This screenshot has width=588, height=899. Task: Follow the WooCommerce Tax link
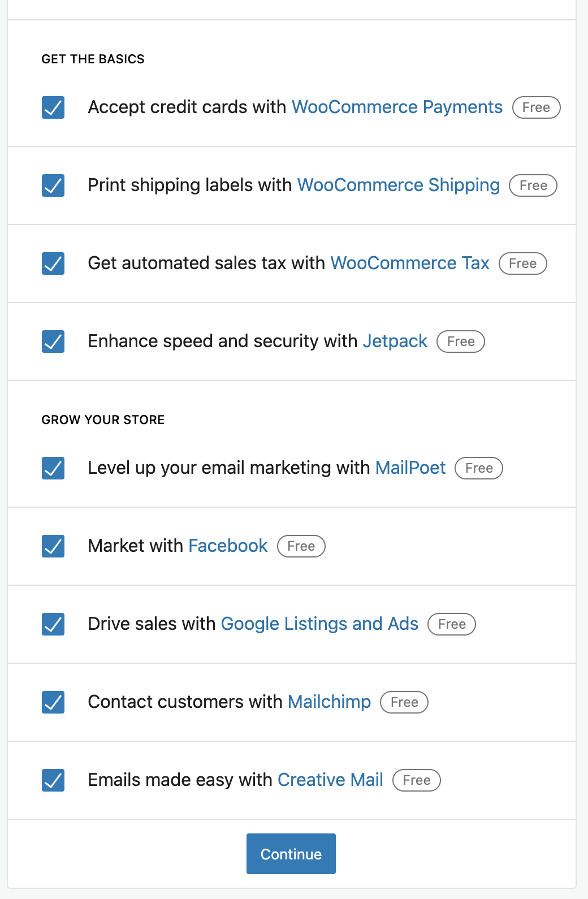coord(410,263)
